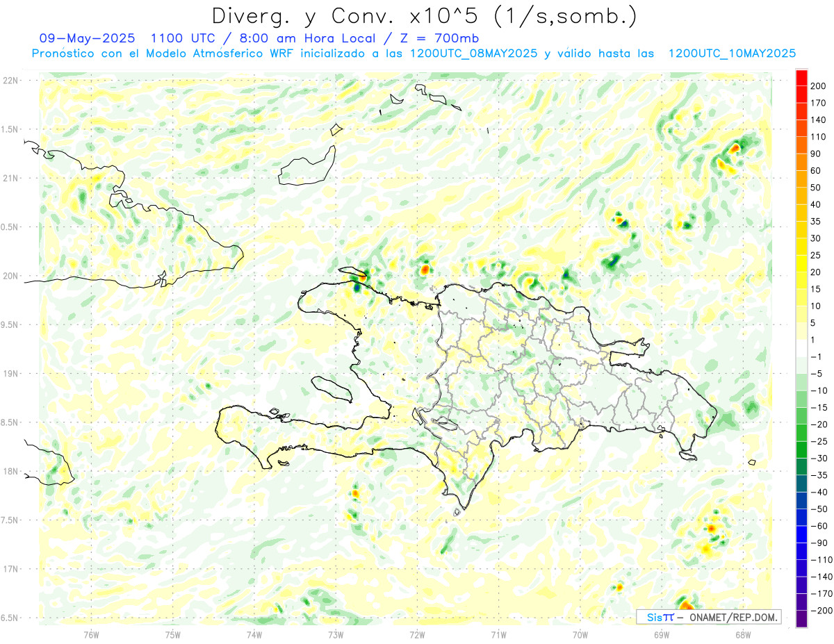
Task: Click the 6.5N latitude label
Action: pyautogui.click(x=10, y=618)
